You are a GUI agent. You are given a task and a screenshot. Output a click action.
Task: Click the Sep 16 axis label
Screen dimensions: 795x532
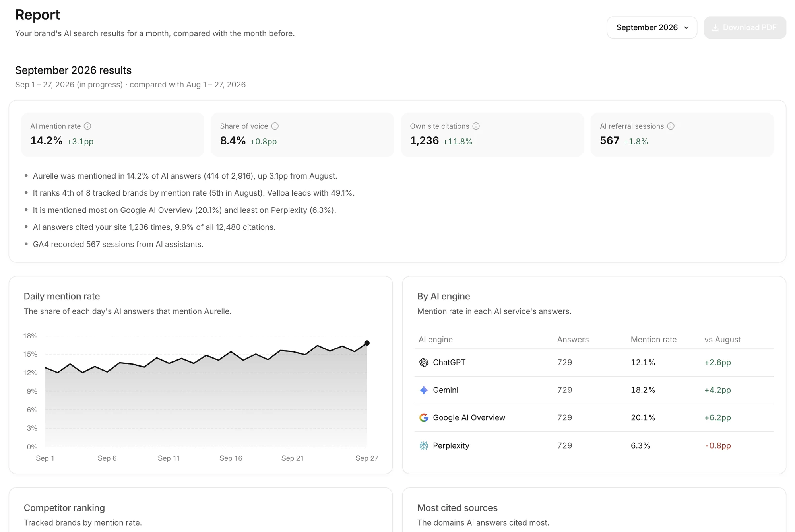pyautogui.click(x=231, y=458)
